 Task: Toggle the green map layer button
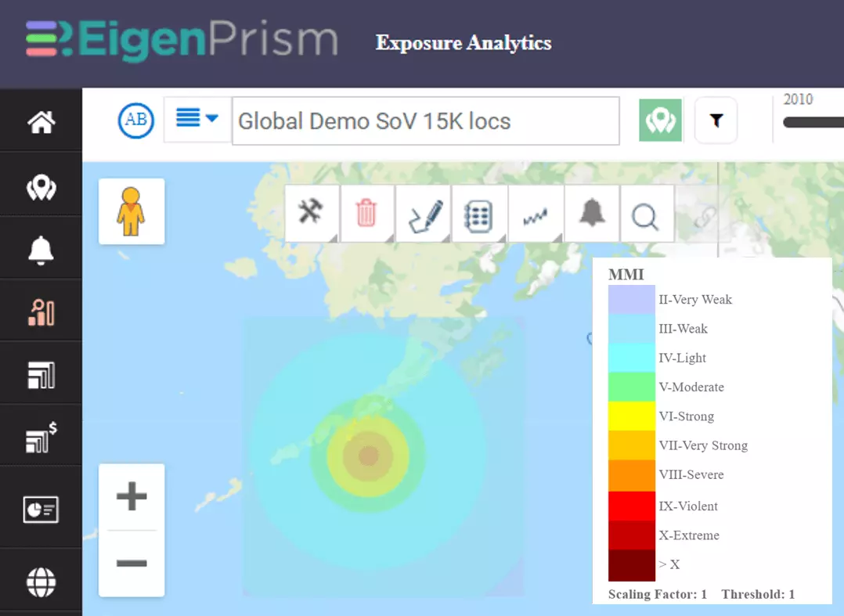point(660,121)
